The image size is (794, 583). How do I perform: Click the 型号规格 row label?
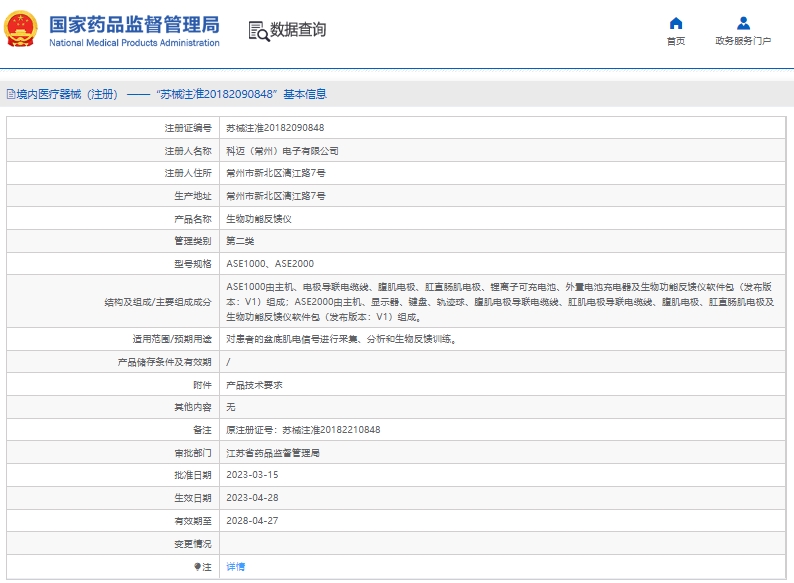pyautogui.click(x=193, y=264)
